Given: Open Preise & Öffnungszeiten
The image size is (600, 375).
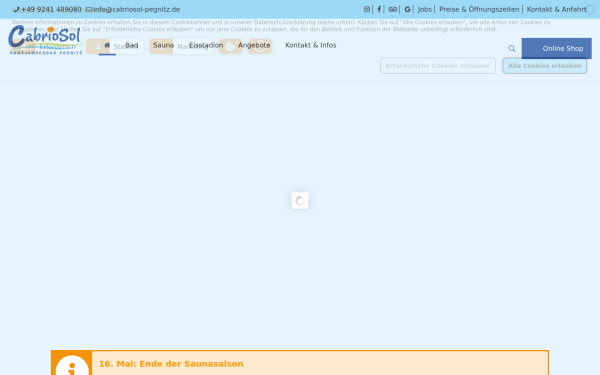Looking at the screenshot, I should 479,9.
